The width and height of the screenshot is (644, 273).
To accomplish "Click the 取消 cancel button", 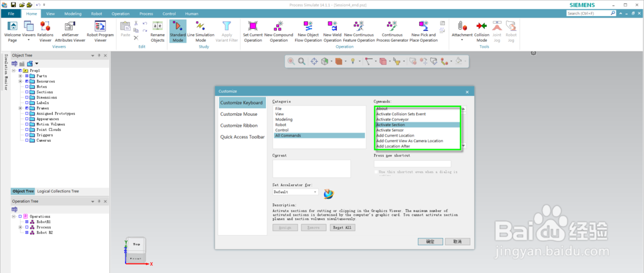I will click(457, 242).
